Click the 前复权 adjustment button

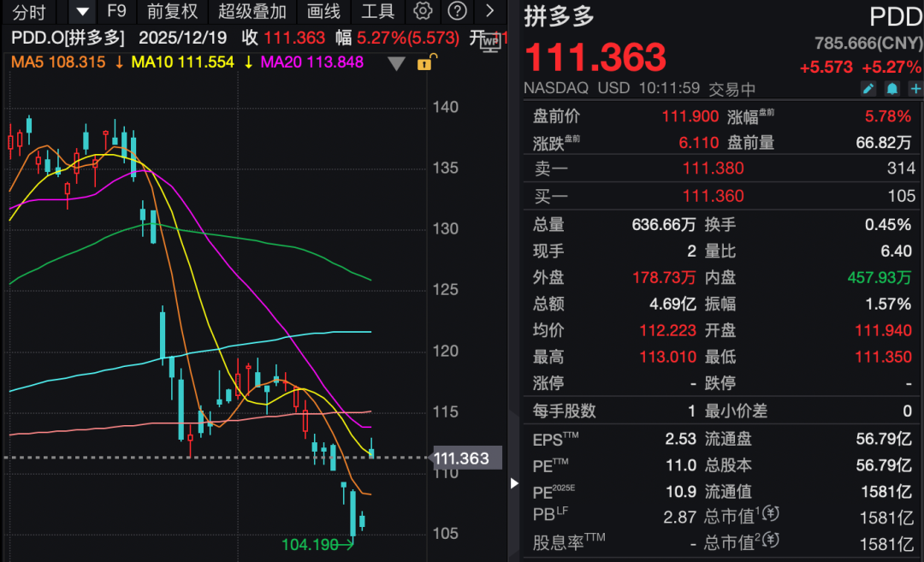(x=172, y=11)
